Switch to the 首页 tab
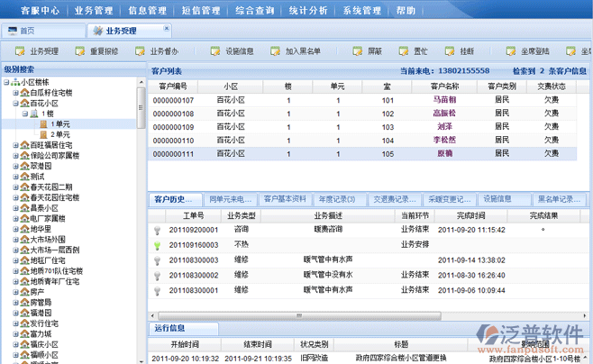 coord(32,31)
